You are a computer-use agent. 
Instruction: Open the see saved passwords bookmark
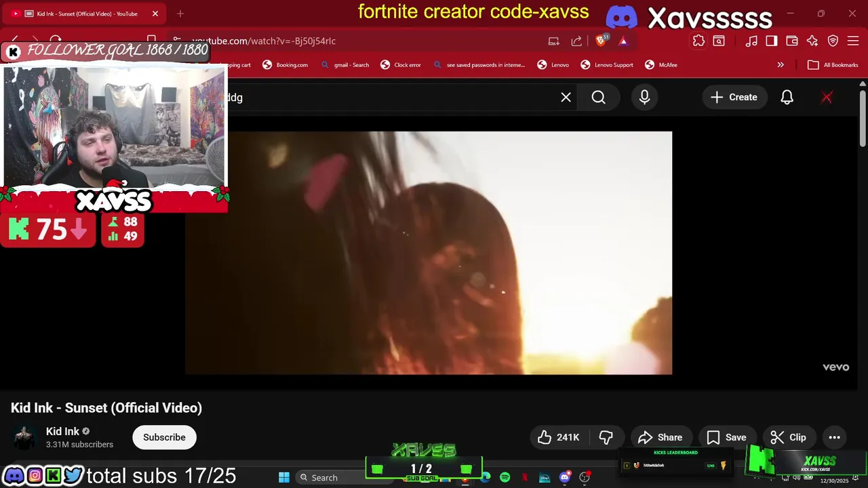(x=479, y=65)
